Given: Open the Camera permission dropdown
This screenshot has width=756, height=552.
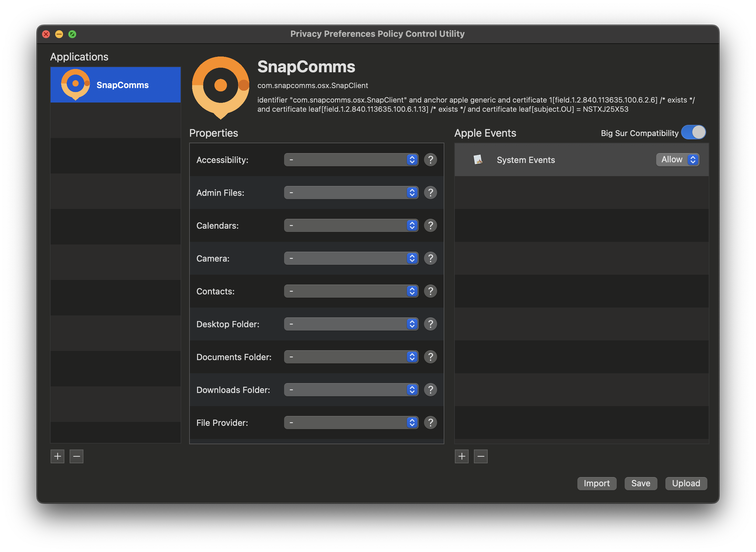Looking at the screenshot, I should coord(351,258).
